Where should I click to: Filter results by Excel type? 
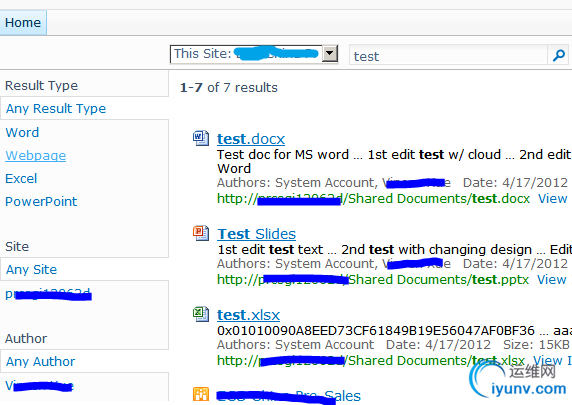pyautogui.click(x=21, y=179)
